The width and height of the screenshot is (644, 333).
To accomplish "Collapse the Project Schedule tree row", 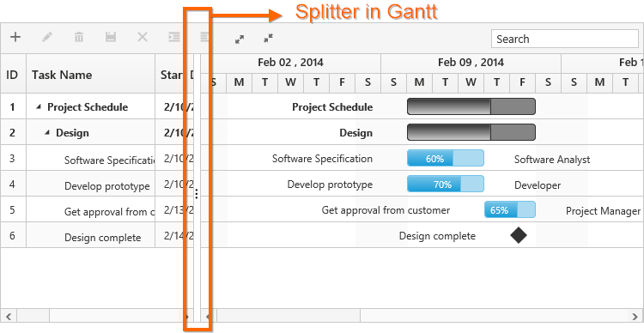I will pyautogui.click(x=39, y=106).
